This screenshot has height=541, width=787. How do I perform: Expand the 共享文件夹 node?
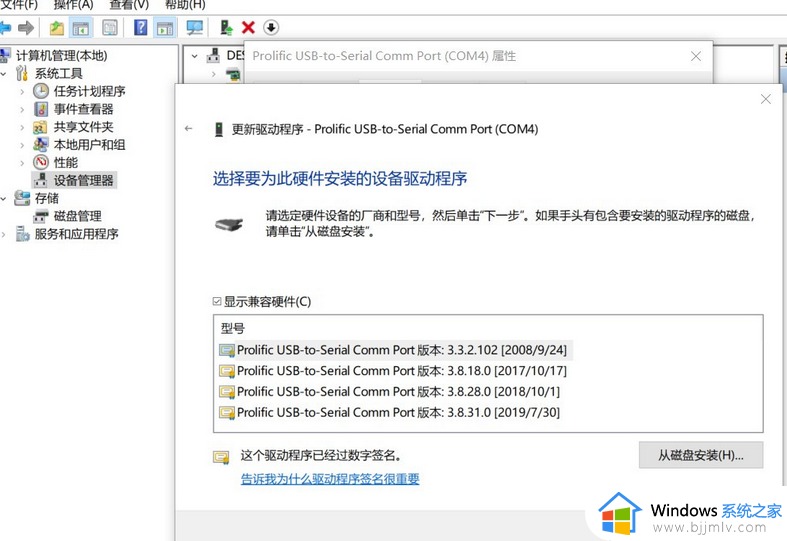[22, 127]
